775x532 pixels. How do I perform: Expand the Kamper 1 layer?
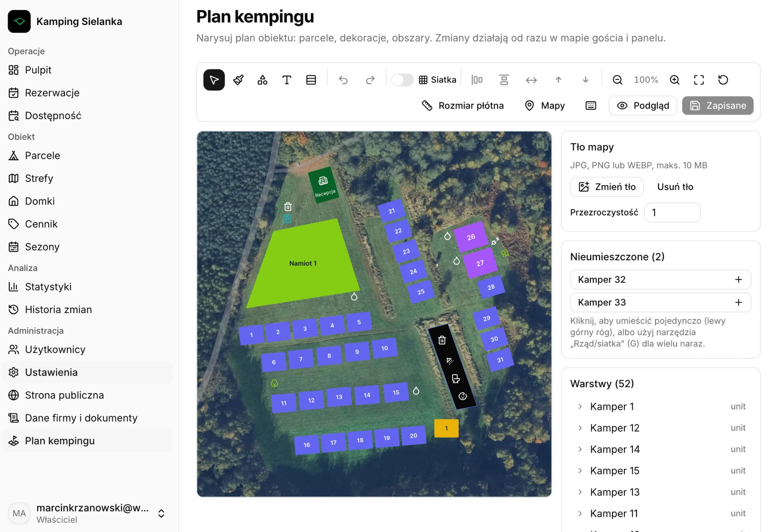pos(580,407)
